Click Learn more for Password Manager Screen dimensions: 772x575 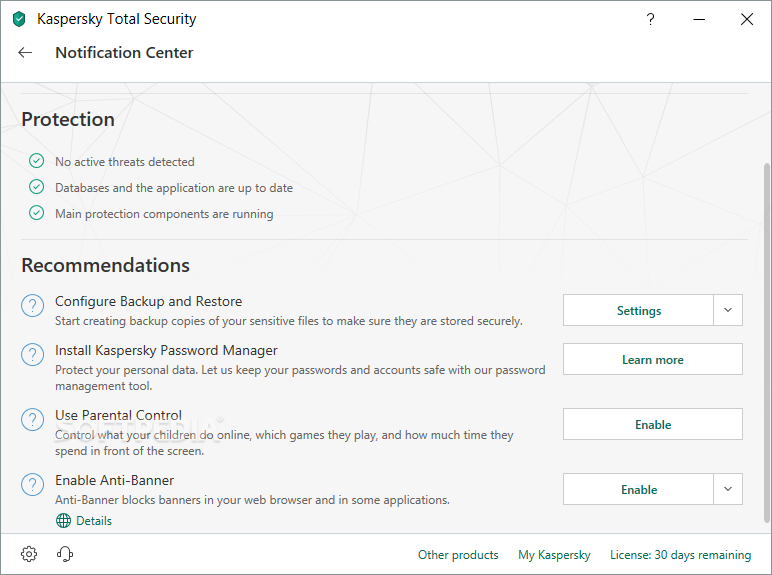[653, 359]
